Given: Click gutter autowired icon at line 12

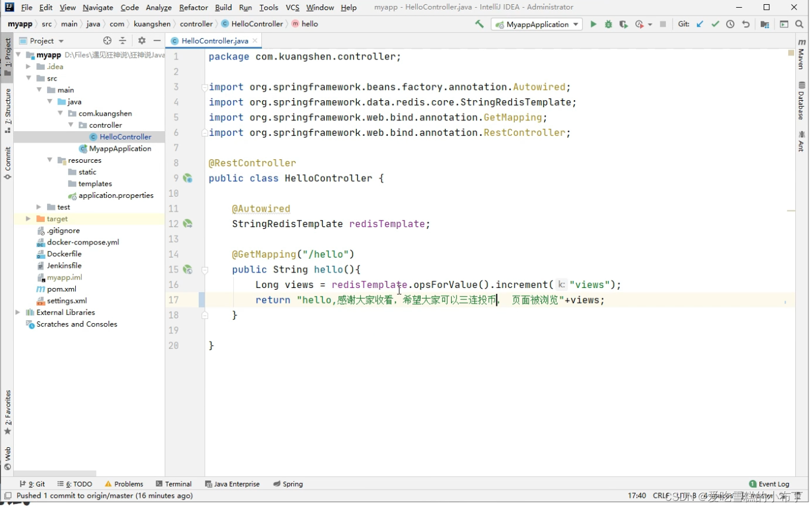Looking at the screenshot, I should tap(187, 224).
